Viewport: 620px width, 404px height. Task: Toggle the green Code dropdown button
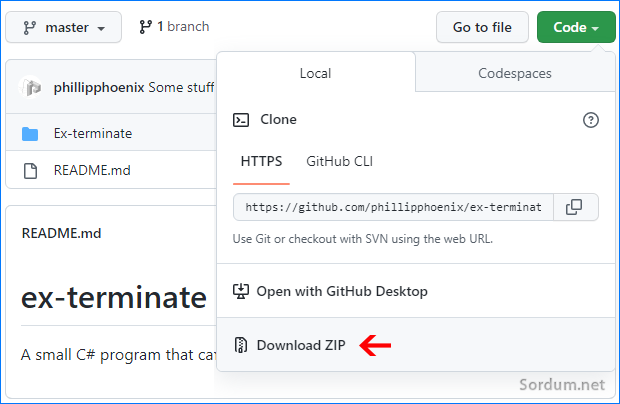point(576,27)
